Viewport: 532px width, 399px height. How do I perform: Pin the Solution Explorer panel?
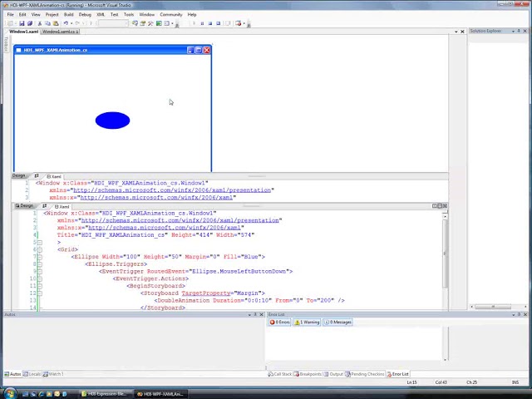[519, 31]
